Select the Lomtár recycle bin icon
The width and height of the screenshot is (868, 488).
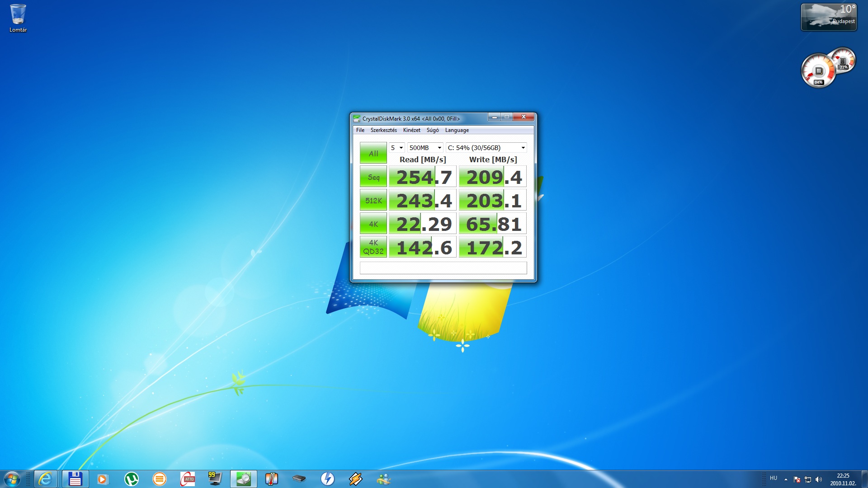[x=18, y=18]
